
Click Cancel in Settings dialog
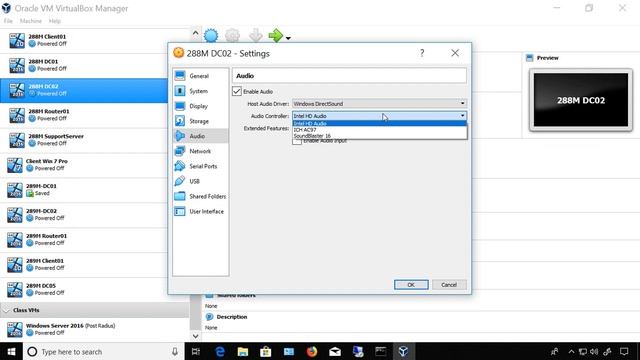click(x=449, y=284)
